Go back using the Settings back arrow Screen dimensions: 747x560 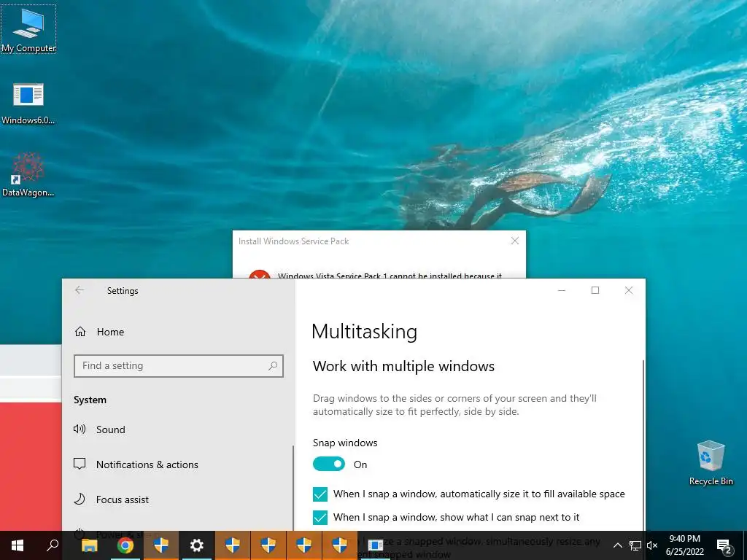pos(80,290)
